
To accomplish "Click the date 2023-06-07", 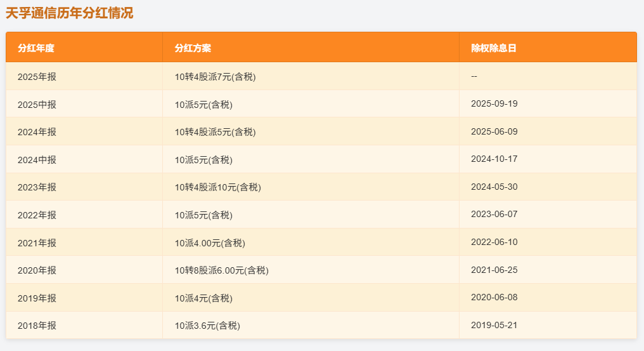I will pyautogui.click(x=494, y=215).
